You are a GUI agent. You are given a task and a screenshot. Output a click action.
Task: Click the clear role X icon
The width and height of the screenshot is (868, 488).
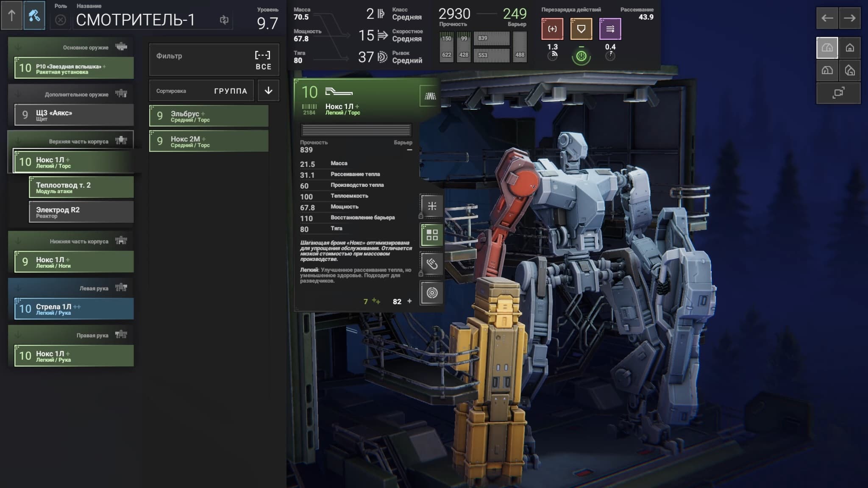[x=61, y=20]
